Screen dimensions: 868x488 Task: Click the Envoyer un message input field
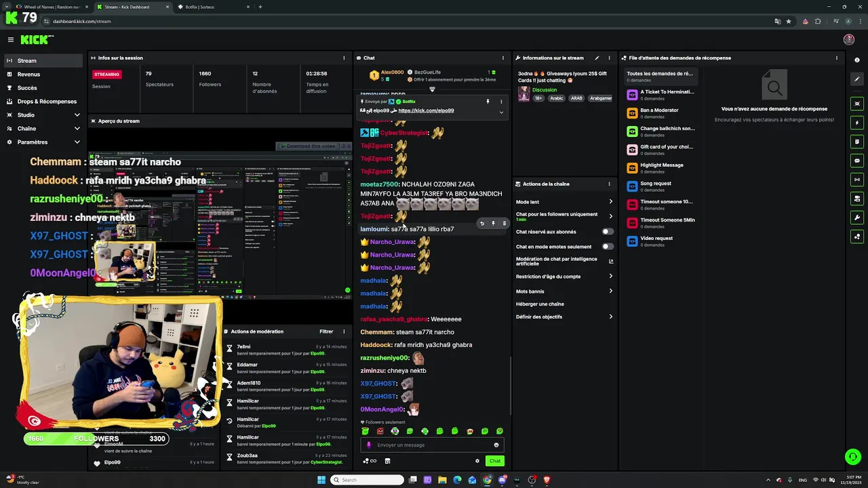coord(433,445)
